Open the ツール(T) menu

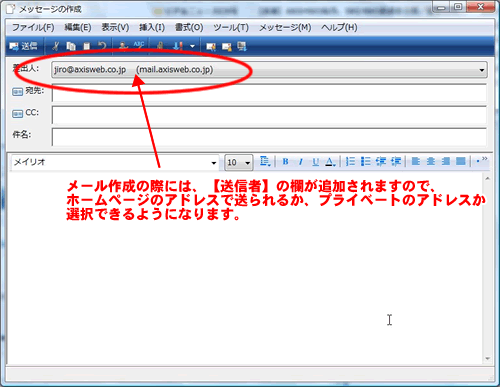pos(231,27)
